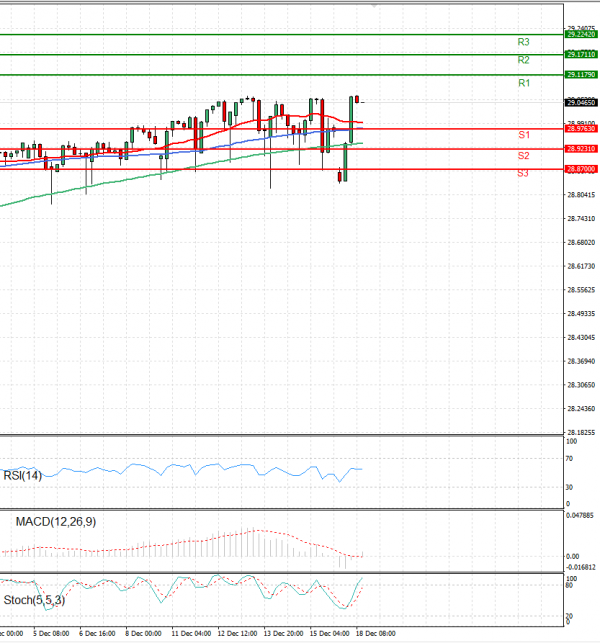
Task: Click the 8 Dec 00:00 time label
Action: tap(143, 634)
